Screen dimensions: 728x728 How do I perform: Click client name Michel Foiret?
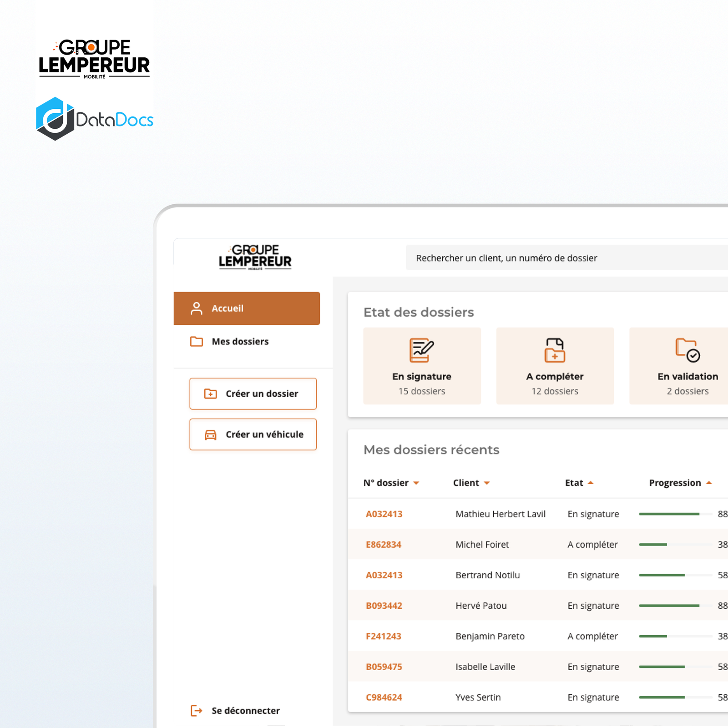[482, 545]
